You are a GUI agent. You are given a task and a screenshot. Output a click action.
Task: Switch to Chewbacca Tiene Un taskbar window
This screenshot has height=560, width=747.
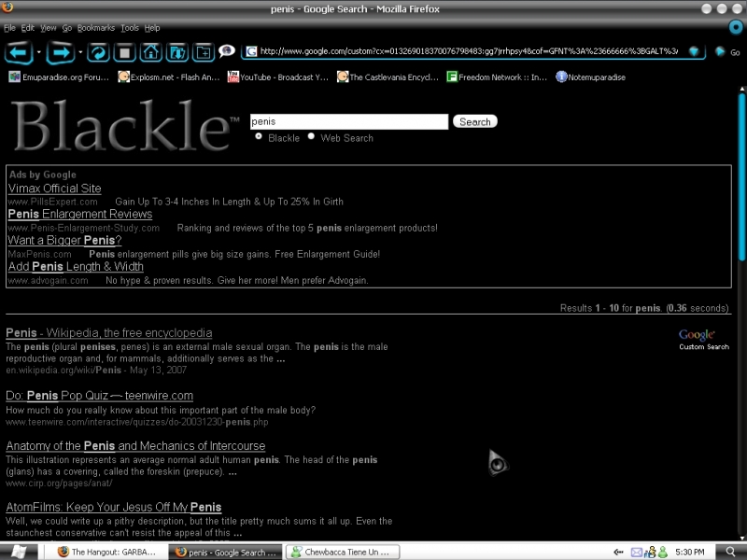tap(342, 553)
